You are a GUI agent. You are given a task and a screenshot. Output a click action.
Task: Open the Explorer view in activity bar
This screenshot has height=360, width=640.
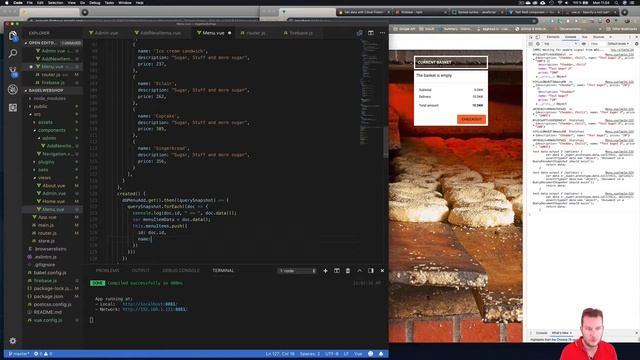click(x=13, y=36)
